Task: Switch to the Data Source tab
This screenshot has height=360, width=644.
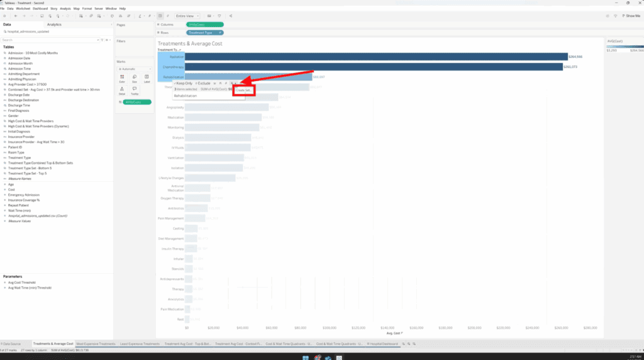Action: point(11,344)
